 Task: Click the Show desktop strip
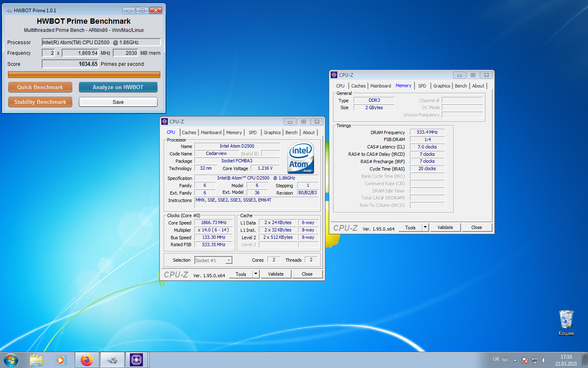pyautogui.click(x=585, y=360)
